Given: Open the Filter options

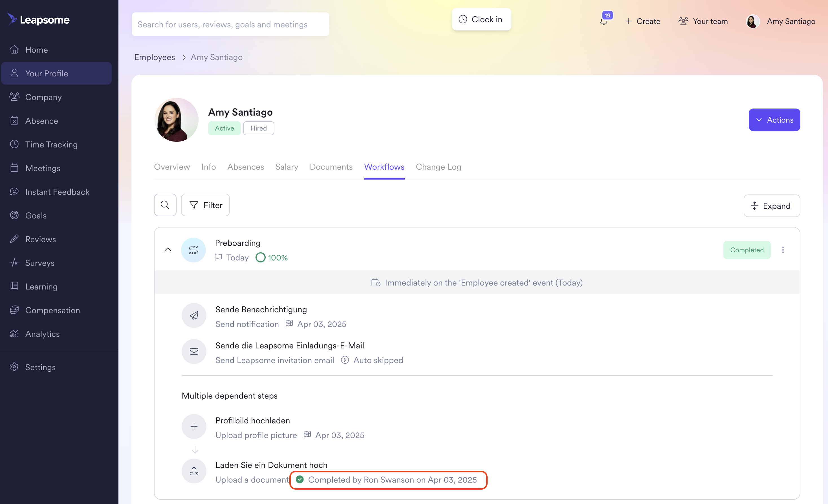Looking at the screenshot, I should pos(205,205).
